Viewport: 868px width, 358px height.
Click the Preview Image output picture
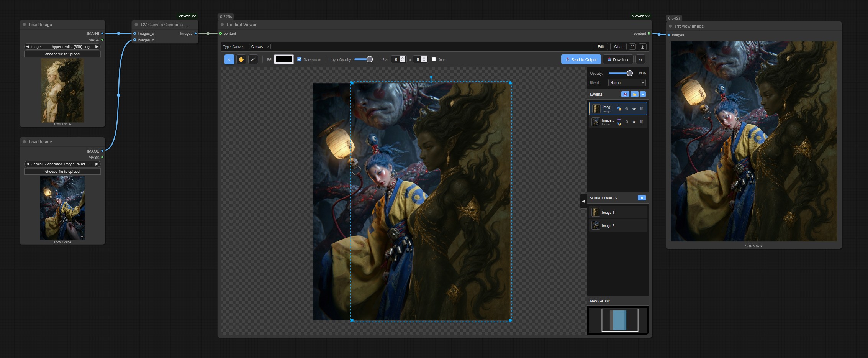[753, 141]
